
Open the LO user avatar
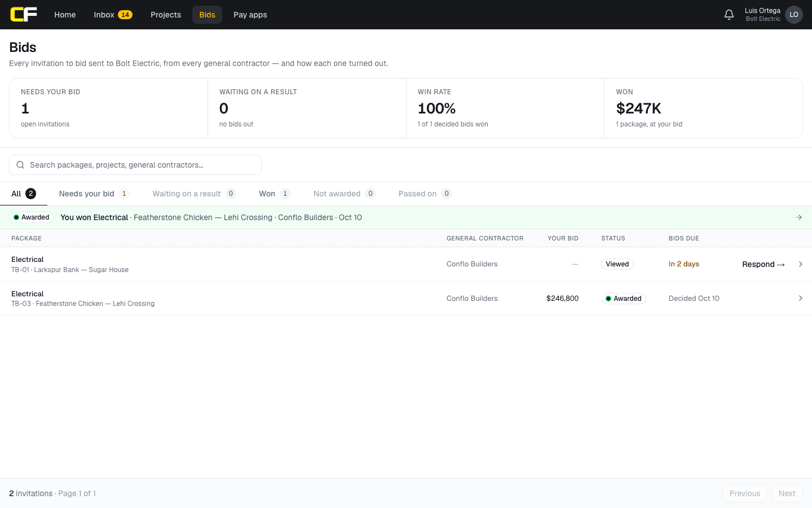click(x=794, y=15)
